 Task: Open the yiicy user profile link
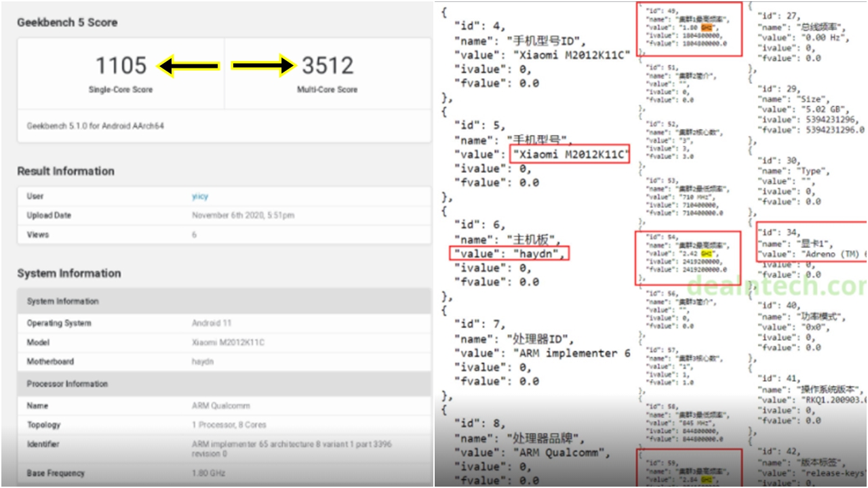pos(200,197)
